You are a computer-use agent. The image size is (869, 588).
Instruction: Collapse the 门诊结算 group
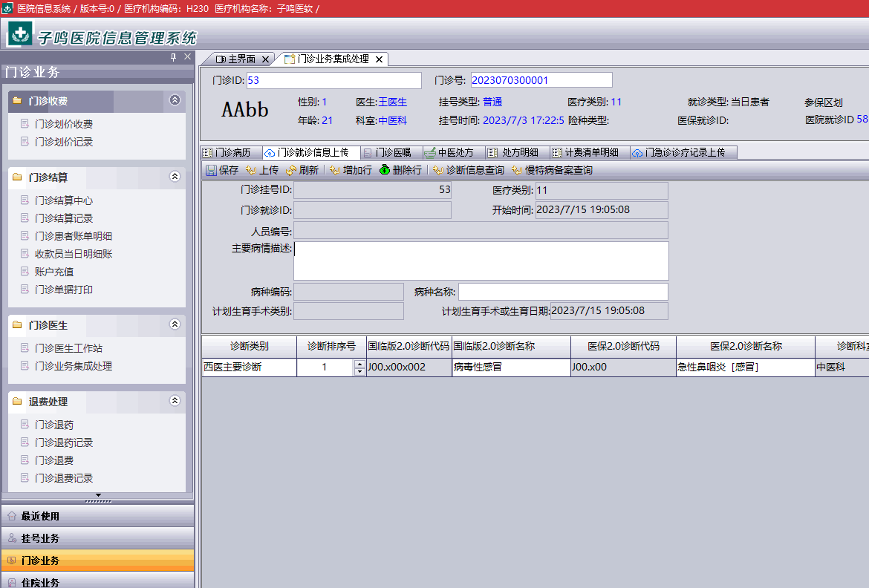click(175, 177)
